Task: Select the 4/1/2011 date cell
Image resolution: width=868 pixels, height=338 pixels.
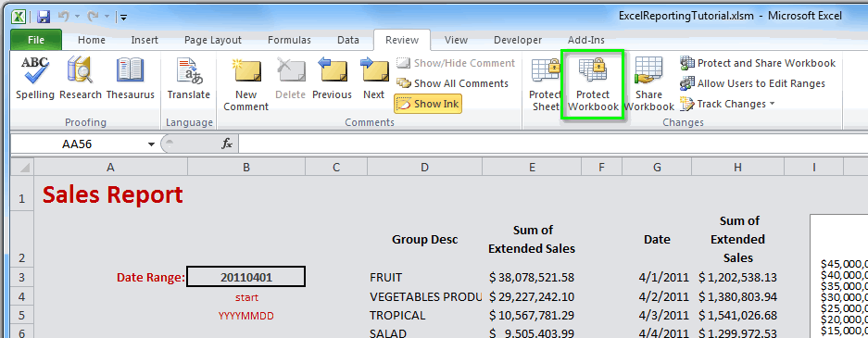Action: 662,277
